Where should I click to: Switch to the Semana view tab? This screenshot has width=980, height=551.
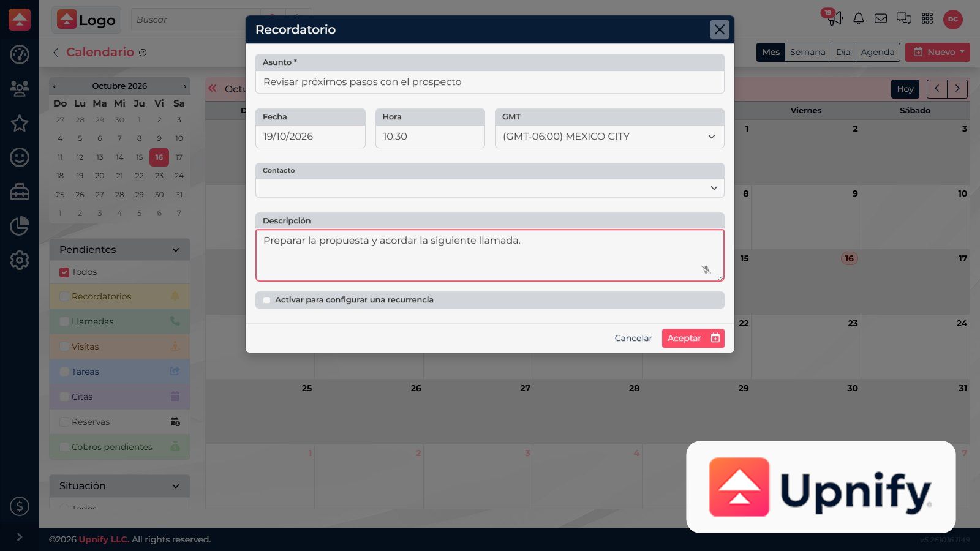807,52
